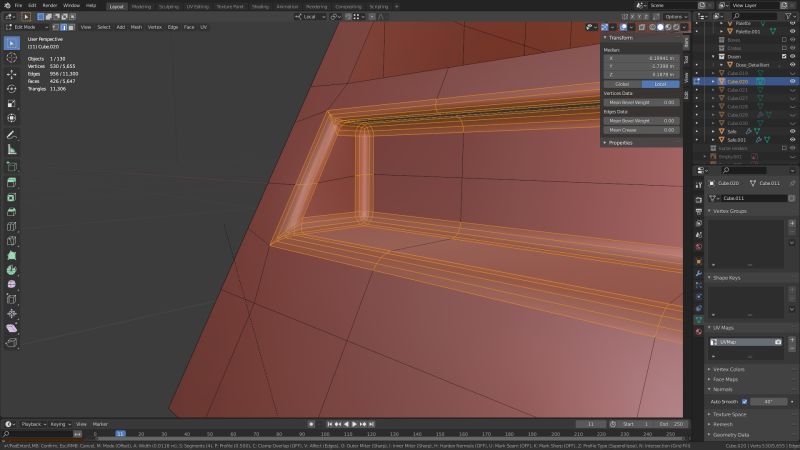Toggle visibility of Sole.001 object
Viewport: 800px width, 450px height.
(x=792, y=140)
